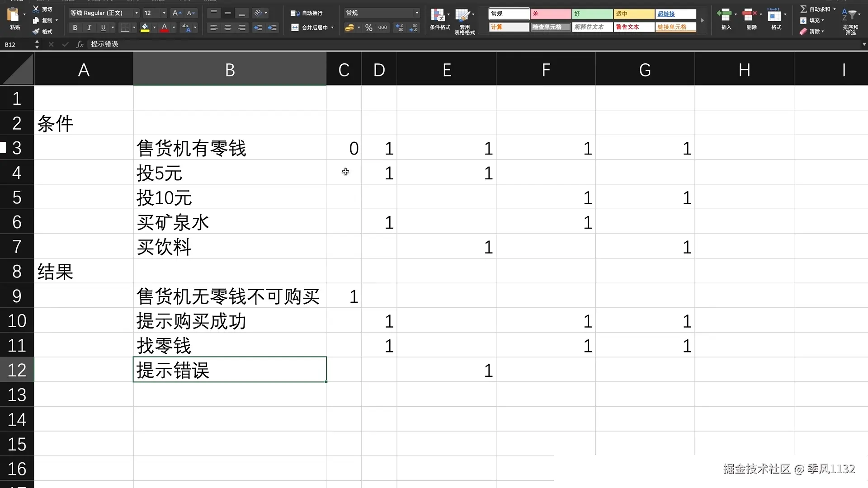The width and height of the screenshot is (868, 488).
Task: Click the Cut (剪切) scissors icon
Action: [36, 9]
